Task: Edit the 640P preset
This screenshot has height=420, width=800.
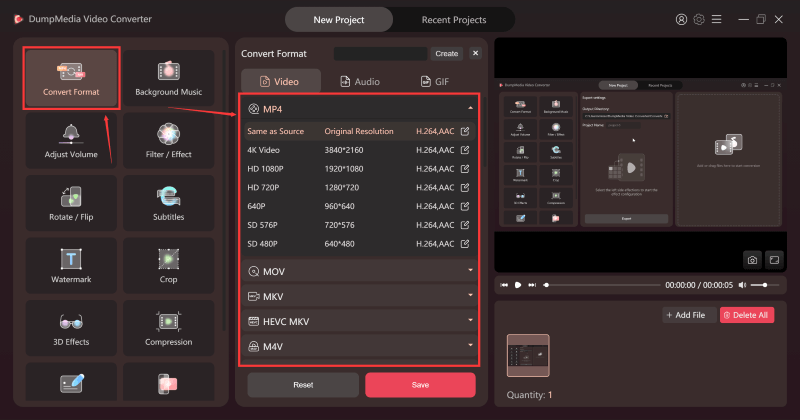Action: pos(465,206)
